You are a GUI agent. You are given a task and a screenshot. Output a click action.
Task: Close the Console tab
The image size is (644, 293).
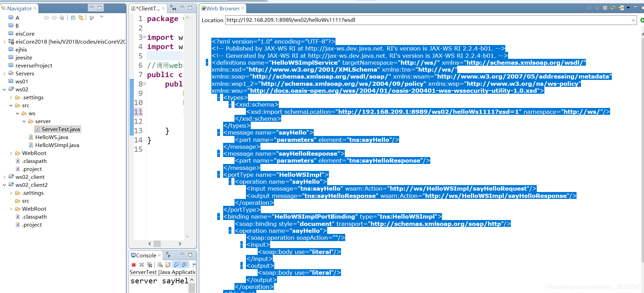159,255
